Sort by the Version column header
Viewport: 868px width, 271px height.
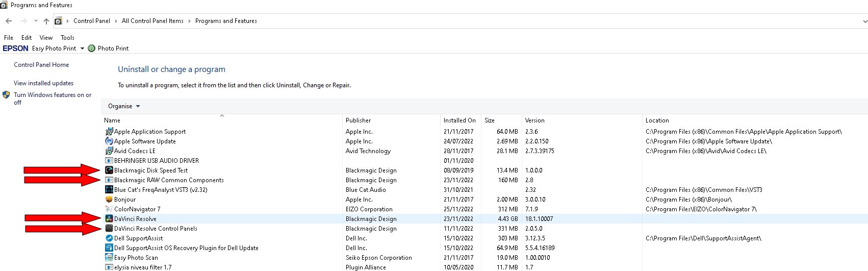point(582,120)
